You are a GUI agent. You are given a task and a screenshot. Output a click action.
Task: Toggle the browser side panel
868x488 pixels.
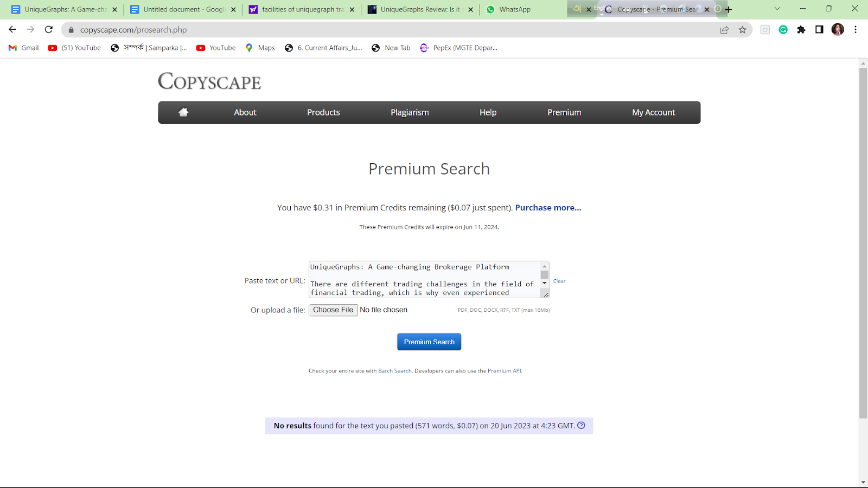[819, 30]
